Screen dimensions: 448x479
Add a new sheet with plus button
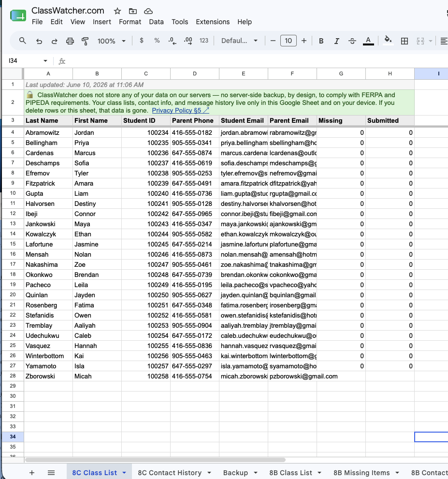tap(32, 473)
